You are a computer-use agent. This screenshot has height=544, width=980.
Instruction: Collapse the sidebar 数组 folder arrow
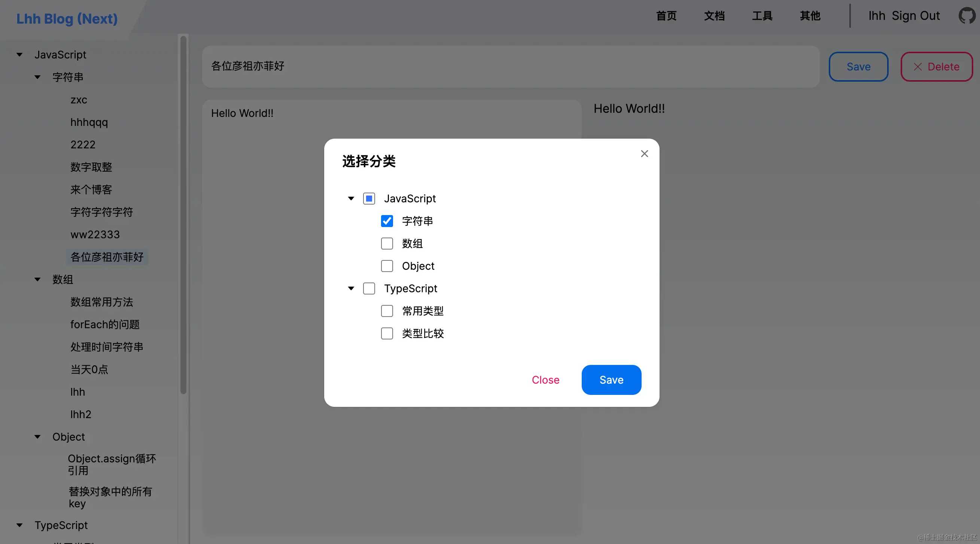(x=37, y=279)
